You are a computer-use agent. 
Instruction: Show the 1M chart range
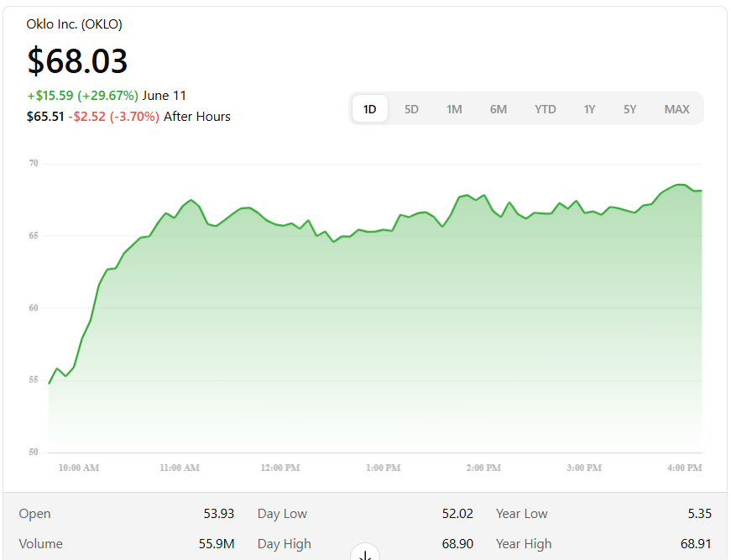454,109
